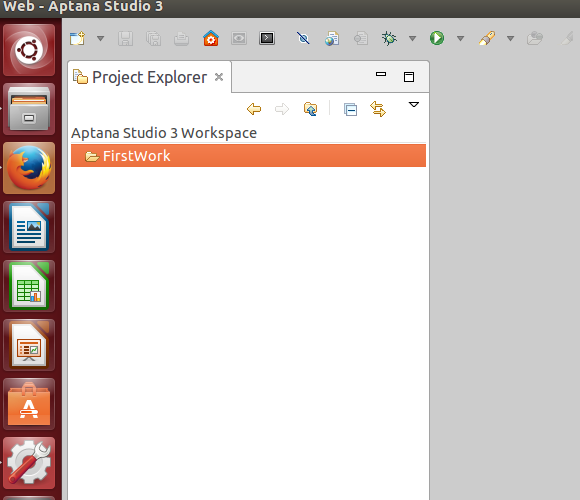Open LibreOffice Calc from the dock

tap(29, 286)
